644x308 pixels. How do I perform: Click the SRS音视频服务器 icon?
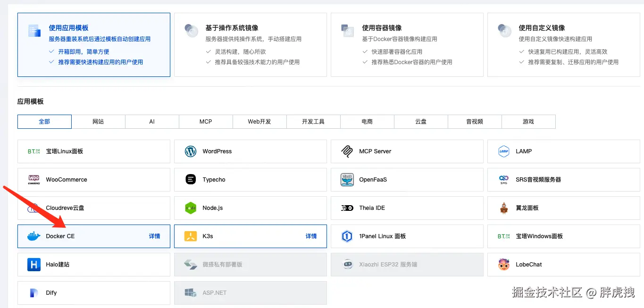pyautogui.click(x=504, y=180)
